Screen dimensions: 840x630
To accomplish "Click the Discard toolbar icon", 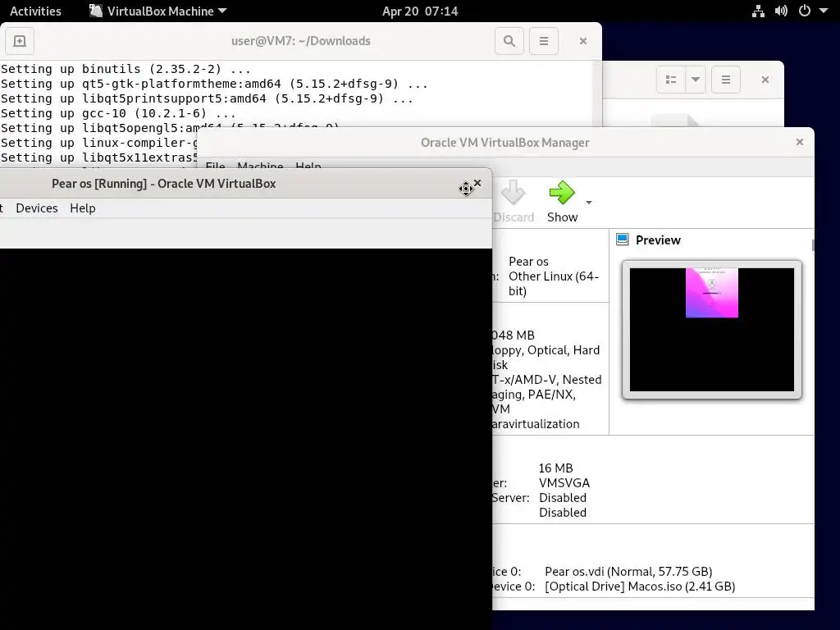I will point(513,193).
